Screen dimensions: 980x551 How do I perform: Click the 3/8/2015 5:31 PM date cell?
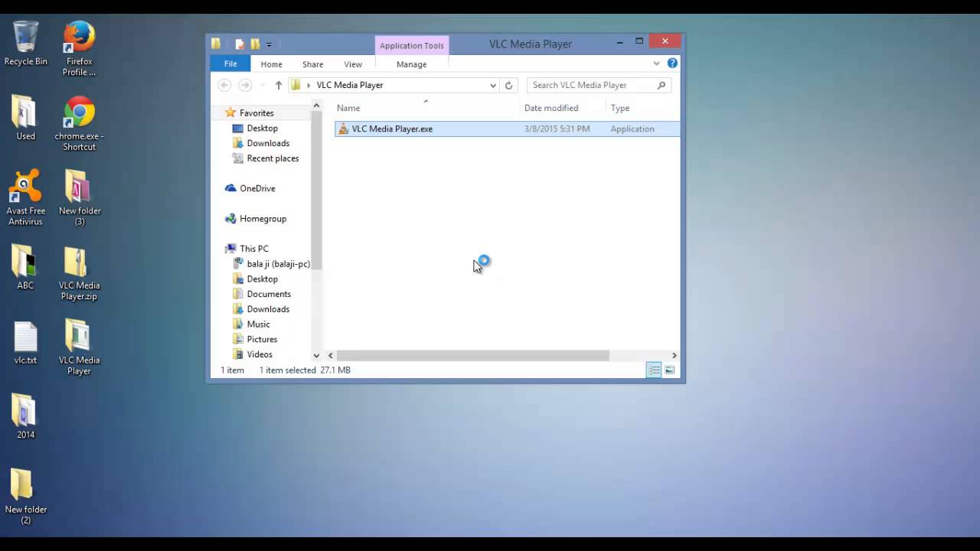557,129
